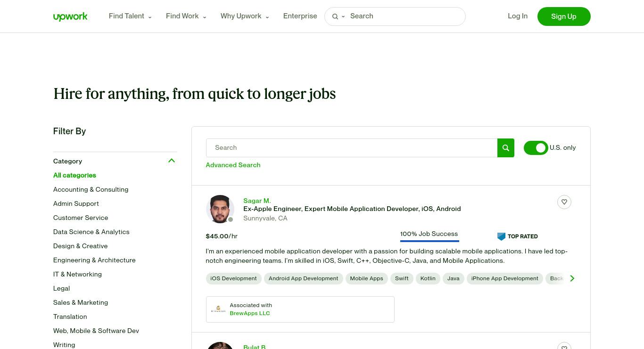Collapse the Category filter section
644x349 pixels.
click(x=172, y=161)
